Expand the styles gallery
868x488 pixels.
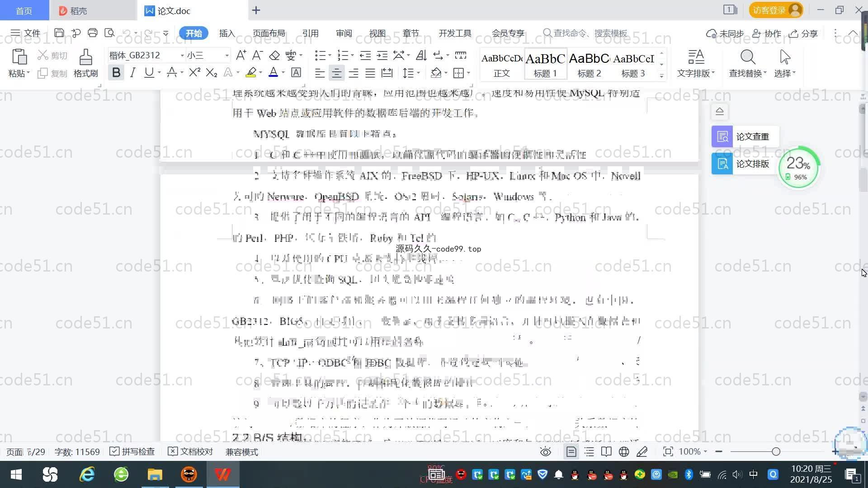pos(661,75)
